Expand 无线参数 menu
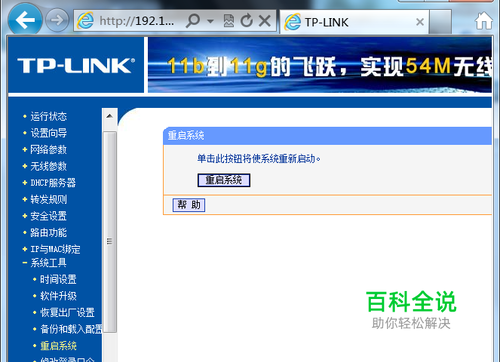This screenshot has width=500, height=362. click(x=48, y=166)
